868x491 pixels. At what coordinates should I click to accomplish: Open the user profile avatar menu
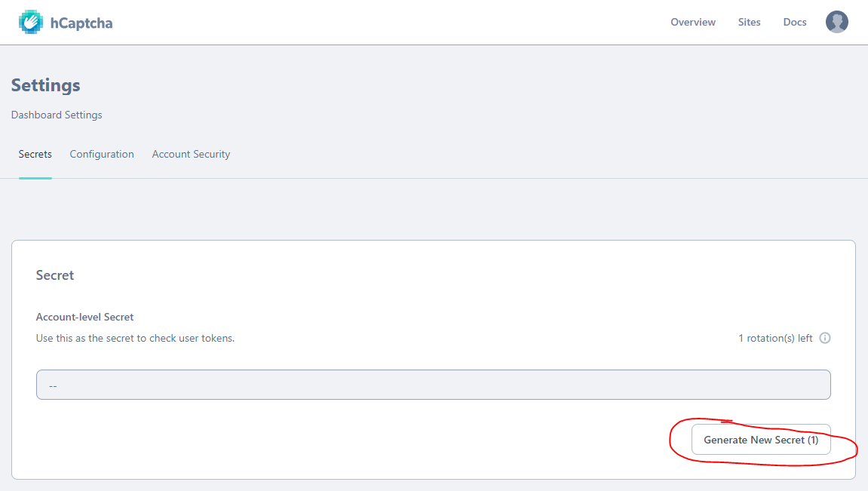coord(836,22)
